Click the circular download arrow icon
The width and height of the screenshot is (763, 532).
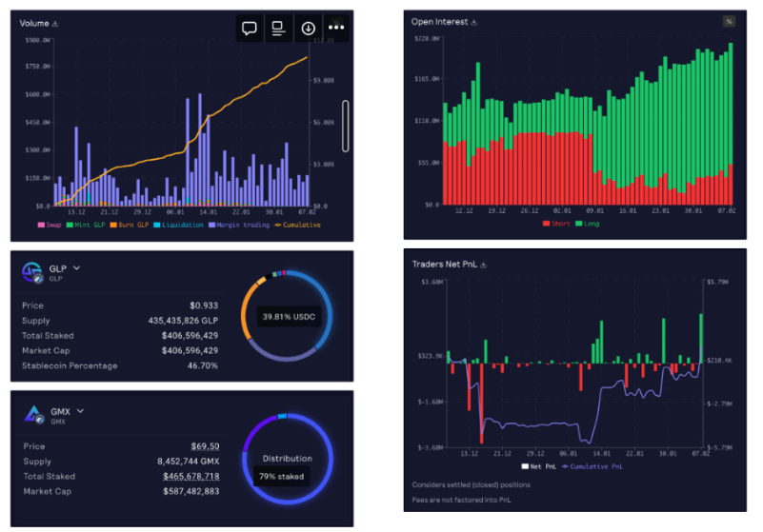coord(308,29)
